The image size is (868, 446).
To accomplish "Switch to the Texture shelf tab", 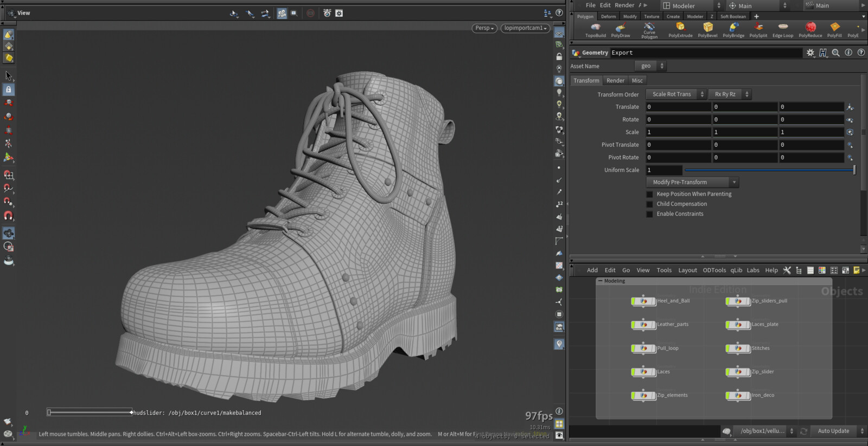I will pyautogui.click(x=652, y=16).
